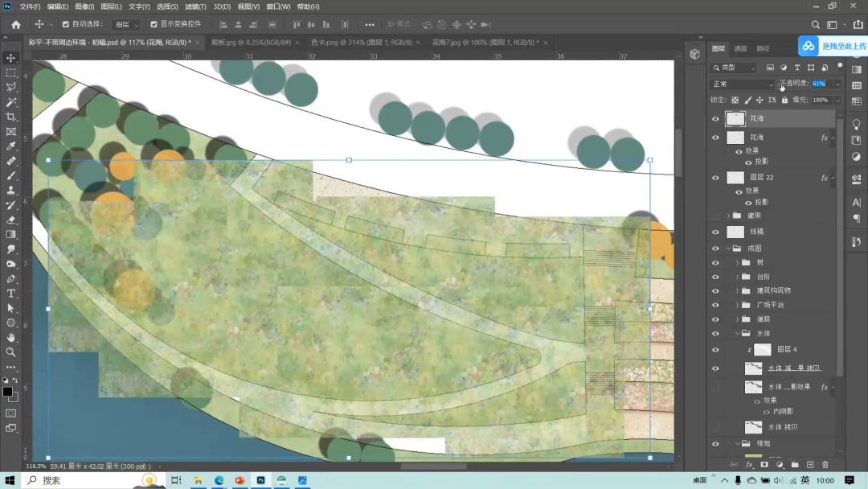Toggle Show Transform Controls checkbox
Screen dimensions: 868x489
tap(154, 24)
